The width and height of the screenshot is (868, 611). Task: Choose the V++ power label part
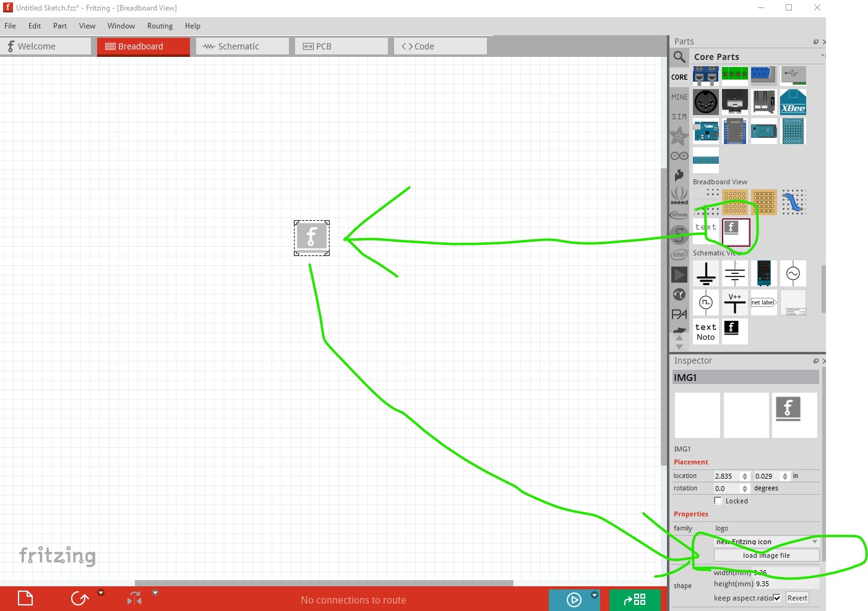pos(734,302)
